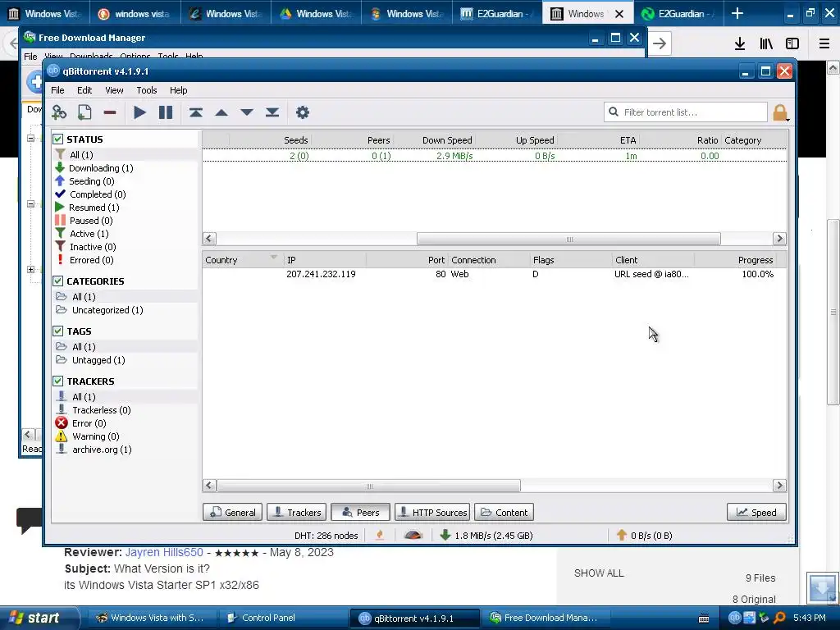
Task: Toggle the TRACKERS section checkbox
Action: click(58, 381)
